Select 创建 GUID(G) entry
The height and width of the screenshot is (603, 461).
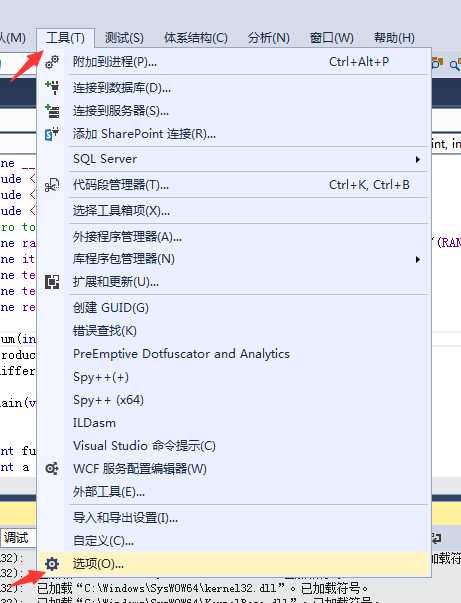click(235, 308)
